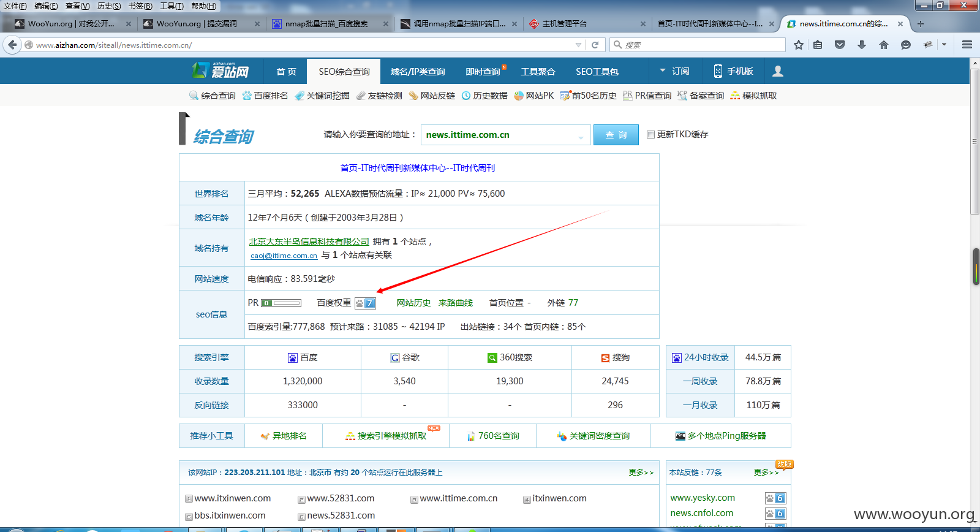
Task: Close the news.ittime.com.cn browser tab
Action: [x=900, y=24]
